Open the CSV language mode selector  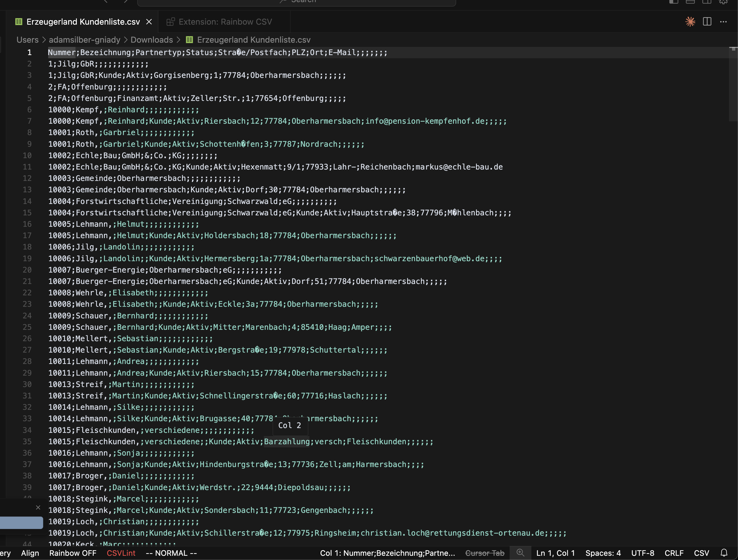tap(701, 553)
